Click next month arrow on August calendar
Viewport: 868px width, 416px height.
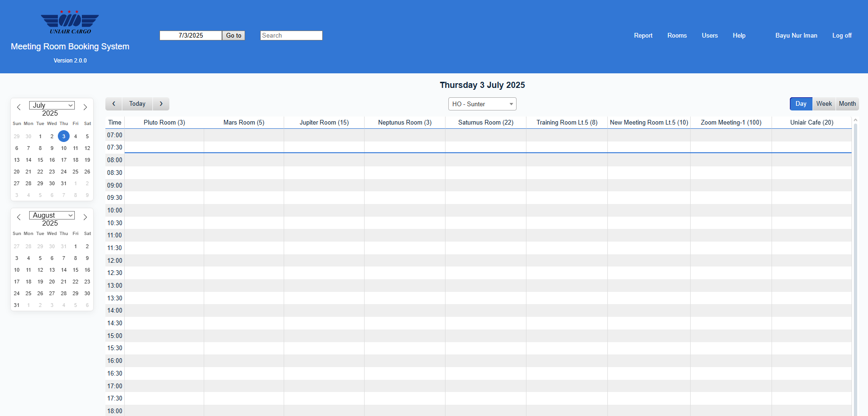coord(85,217)
